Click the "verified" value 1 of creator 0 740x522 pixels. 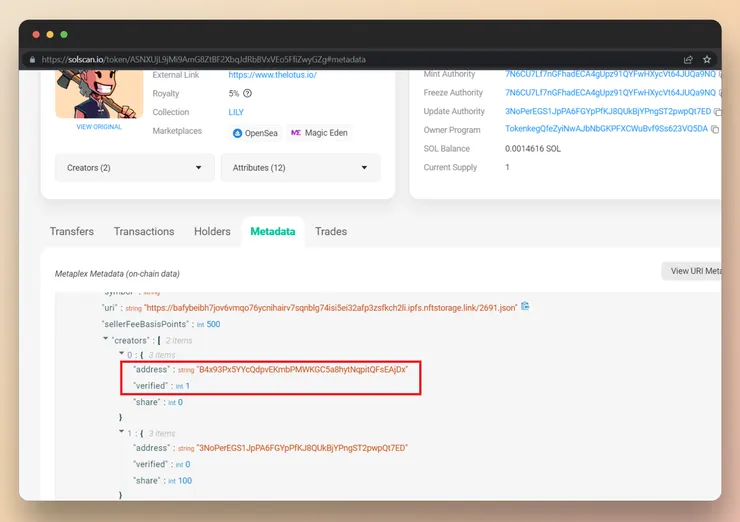tap(187, 386)
